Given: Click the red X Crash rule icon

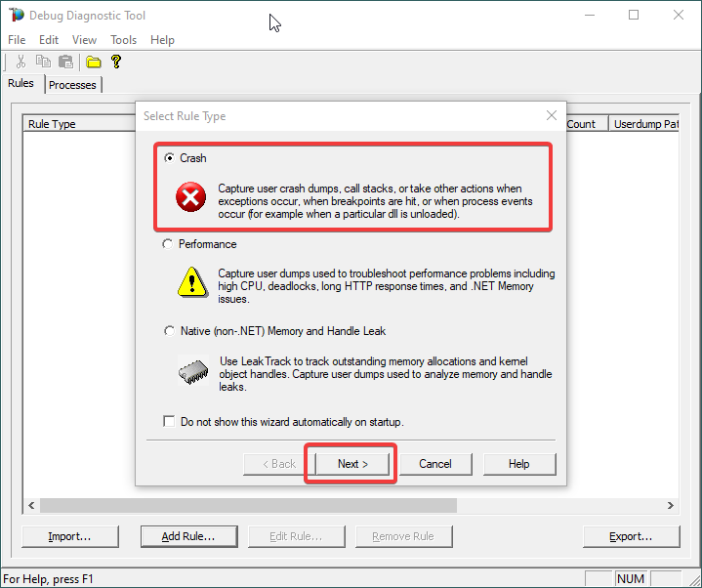Looking at the screenshot, I should pyautogui.click(x=190, y=198).
